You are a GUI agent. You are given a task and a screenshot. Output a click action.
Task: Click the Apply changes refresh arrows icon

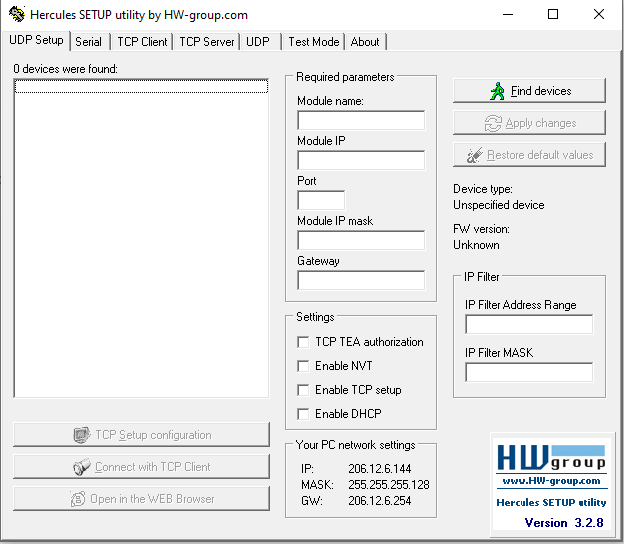493,123
